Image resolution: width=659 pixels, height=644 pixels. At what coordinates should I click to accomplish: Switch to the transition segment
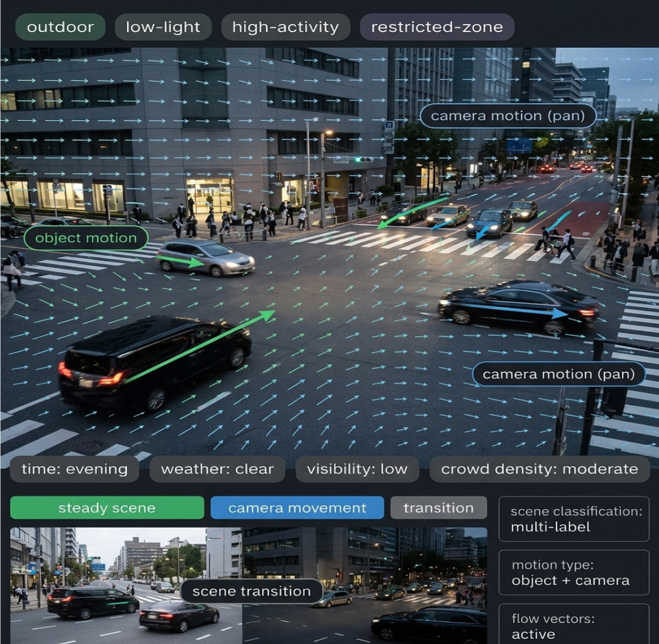click(439, 508)
